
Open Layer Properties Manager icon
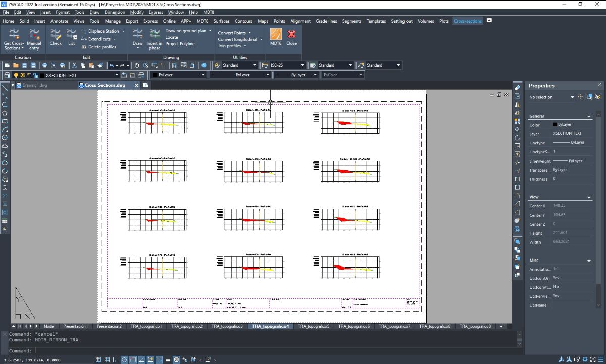tap(7, 75)
